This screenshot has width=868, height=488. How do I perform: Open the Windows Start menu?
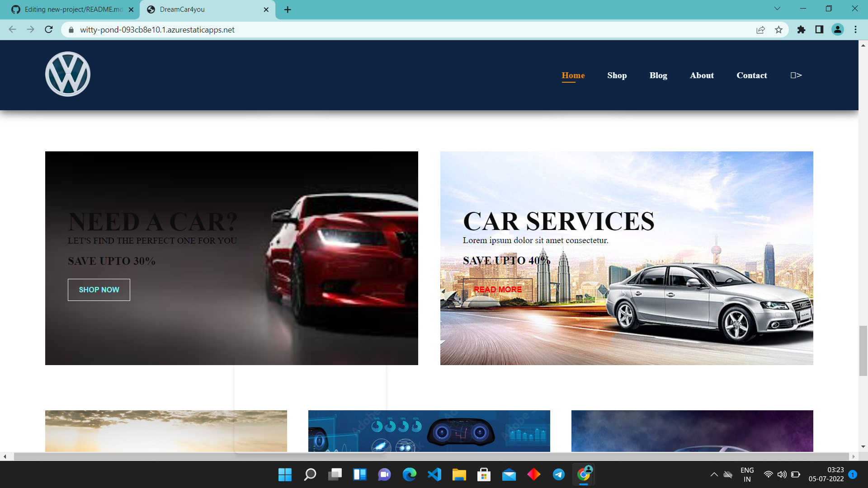[285, 474]
